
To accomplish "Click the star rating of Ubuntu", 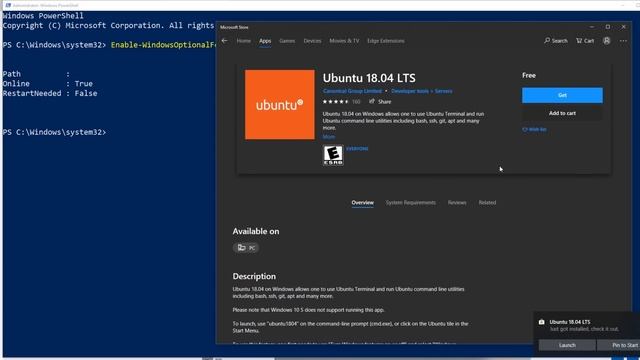I will 336,102.
